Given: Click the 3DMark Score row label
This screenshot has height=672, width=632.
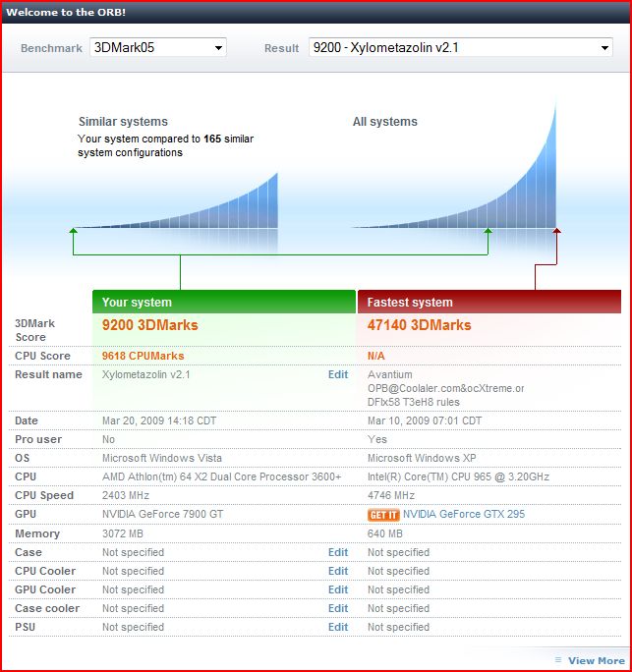Looking at the screenshot, I should click(34, 330).
